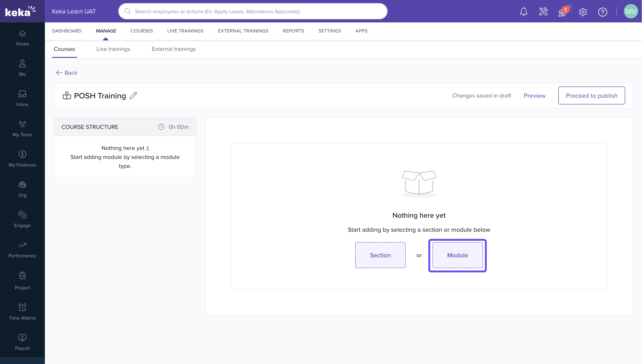Open the settings gear icon
The height and width of the screenshot is (364, 642).
[583, 12]
